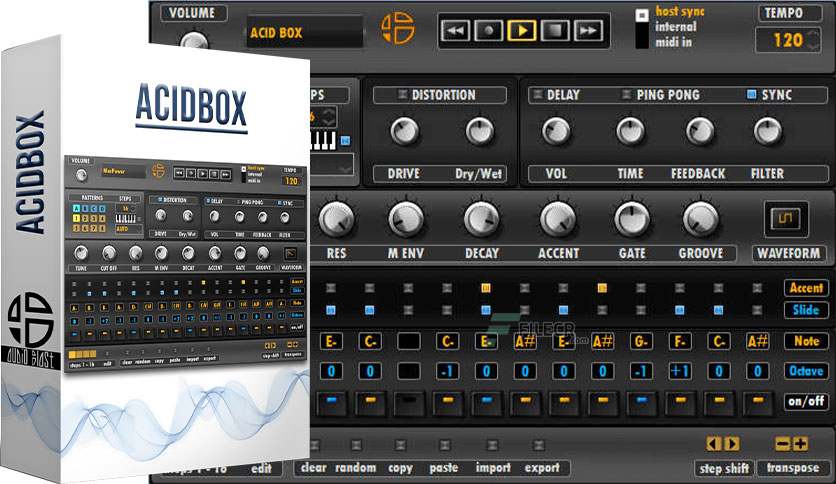This screenshot has height=484, width=836.
Task: Click the +1 octave box
Action: click(x=680, y=371)
